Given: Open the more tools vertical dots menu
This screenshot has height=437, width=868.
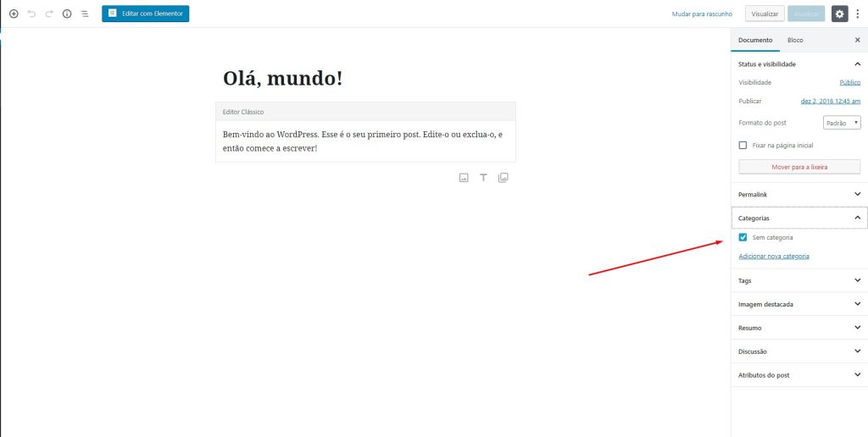Looking at the screenshot, I should (x=858, y=14).
